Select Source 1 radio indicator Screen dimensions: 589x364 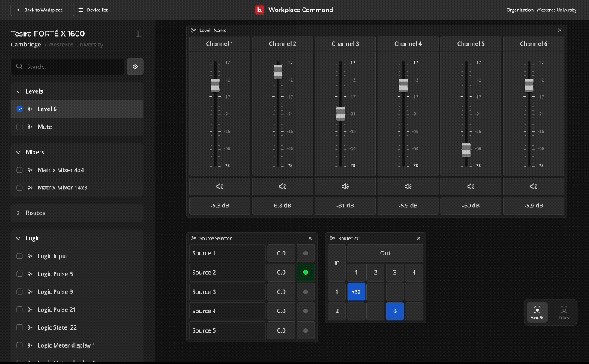(306, 253)
